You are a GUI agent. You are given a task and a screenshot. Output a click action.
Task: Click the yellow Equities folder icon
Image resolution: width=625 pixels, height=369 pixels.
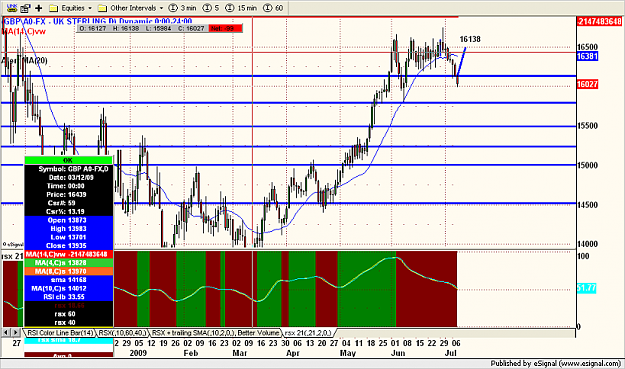(x=53, y=8)
